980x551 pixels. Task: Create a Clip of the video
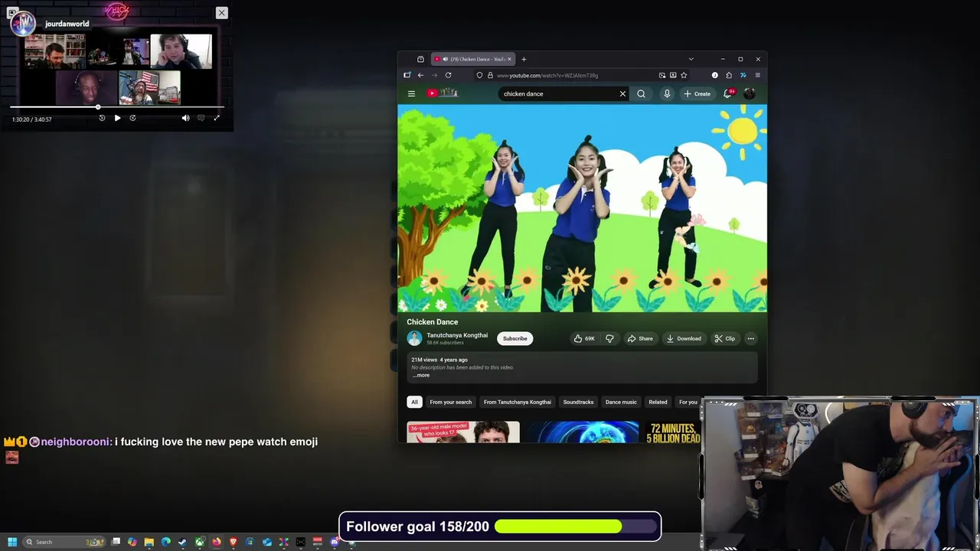pyautogui.click(x=724, y=338)
